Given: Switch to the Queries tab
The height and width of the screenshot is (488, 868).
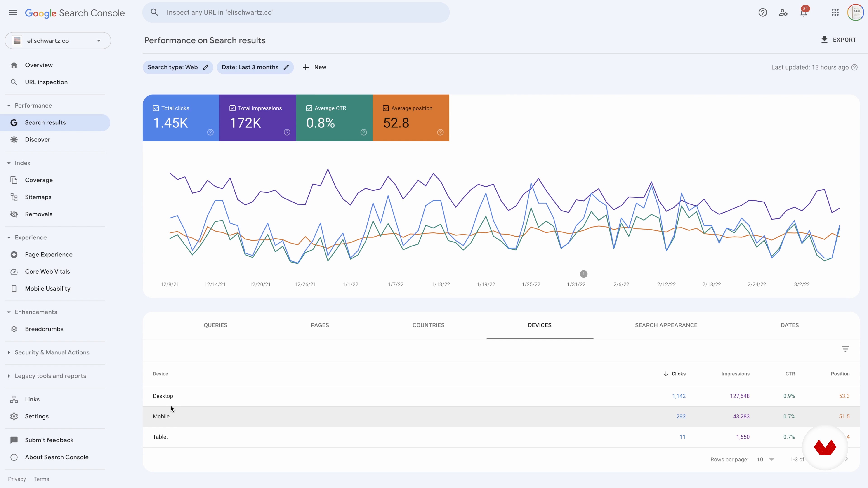Looking at the screenshot, I should coord(215,325).
